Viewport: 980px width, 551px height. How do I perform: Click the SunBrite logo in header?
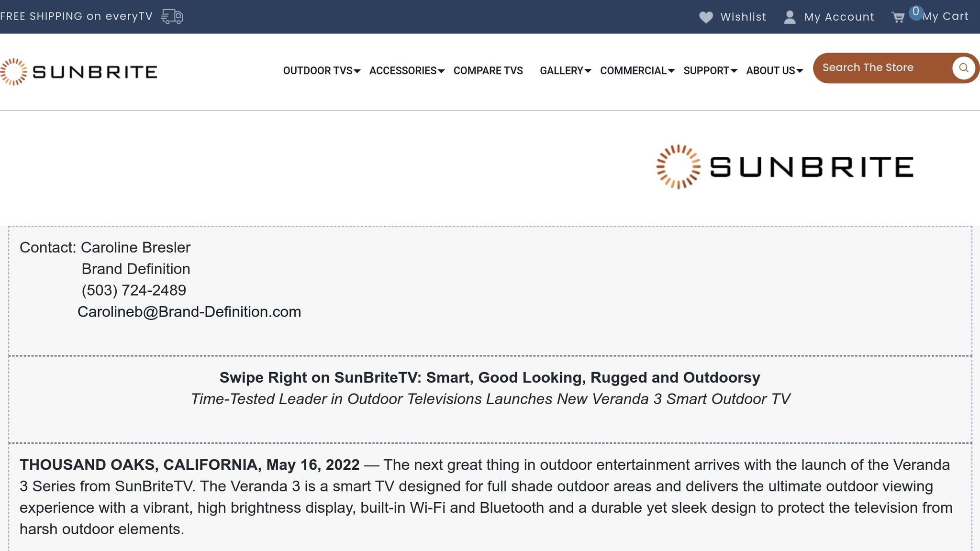(78, 72)
